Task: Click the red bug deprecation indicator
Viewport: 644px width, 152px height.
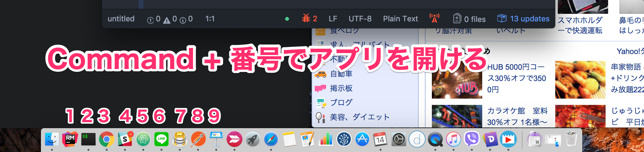Action: (x=309, y=19)
